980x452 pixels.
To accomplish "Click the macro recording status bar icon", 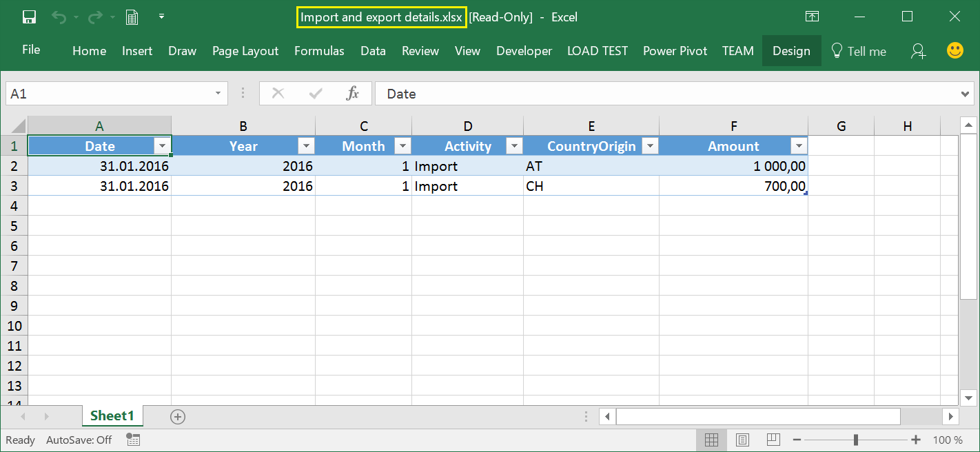I will click(134, 440).
